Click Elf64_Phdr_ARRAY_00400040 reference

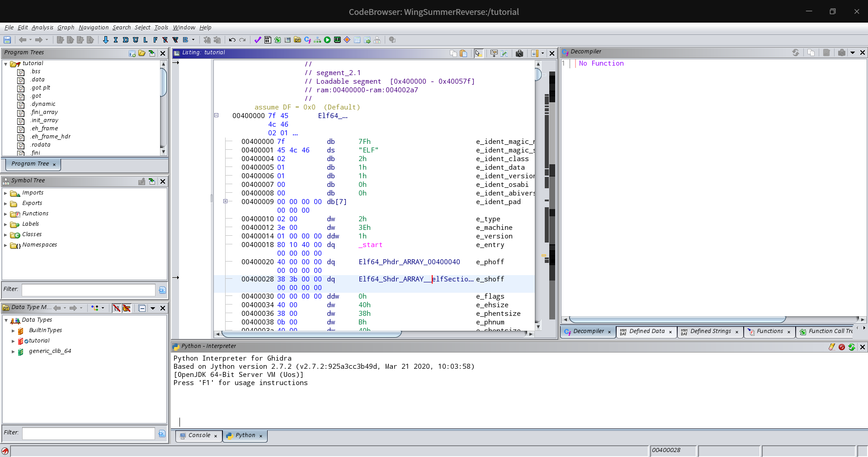coord(409,262)
